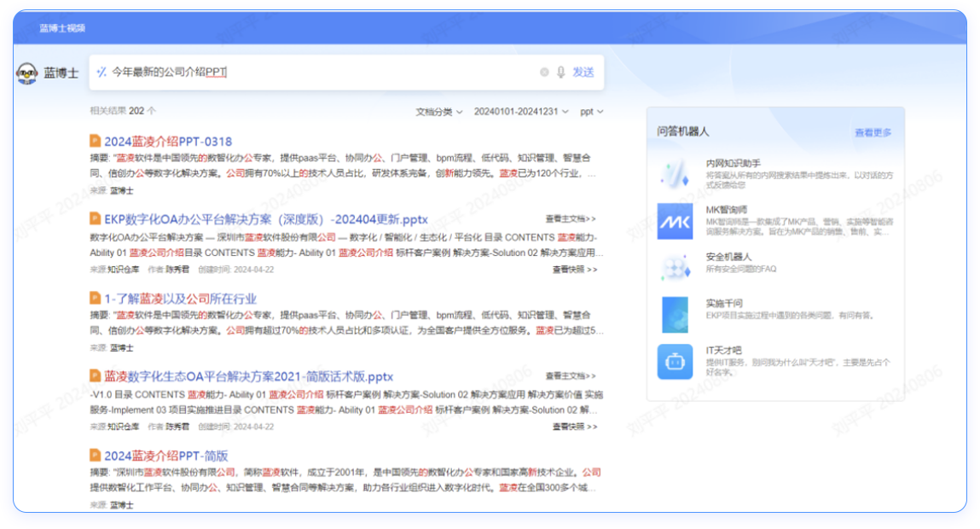The image size is (980, 529).
Task: Click 来源: 知识仓库 under the EKP数字化OA result
Action: coord(114,270)
